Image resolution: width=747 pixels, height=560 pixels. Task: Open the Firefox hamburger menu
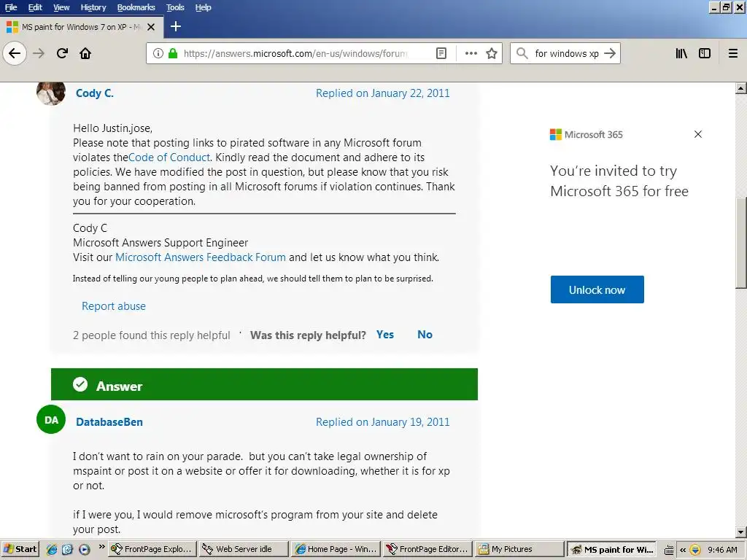733,53
